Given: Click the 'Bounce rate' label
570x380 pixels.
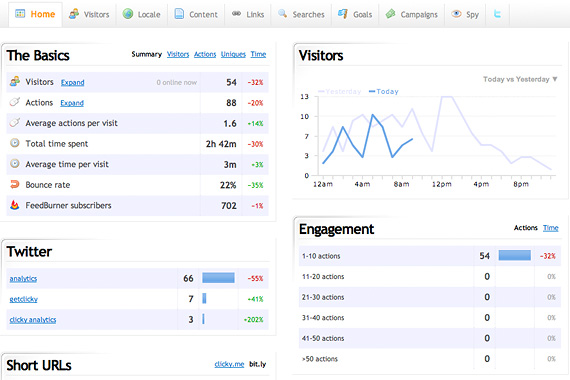Looking at the screenshot, I should (48, 185).
